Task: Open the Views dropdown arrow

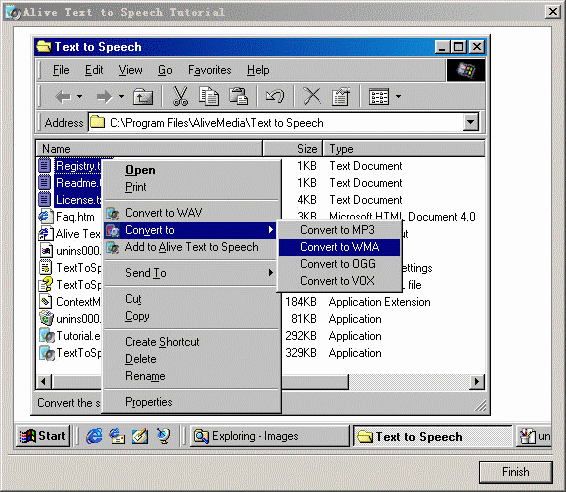Action: click(398, 96)
